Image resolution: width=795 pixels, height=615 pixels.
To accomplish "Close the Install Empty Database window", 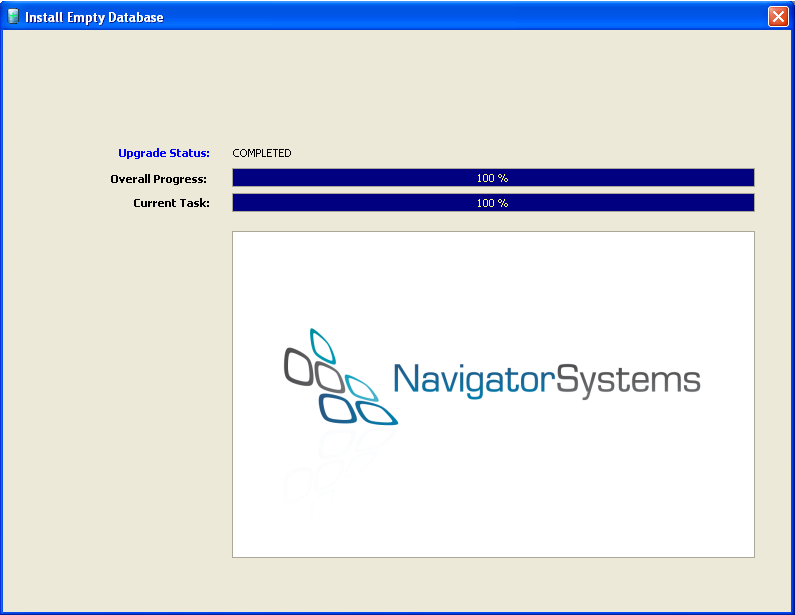I will click(x=778, y=16).
